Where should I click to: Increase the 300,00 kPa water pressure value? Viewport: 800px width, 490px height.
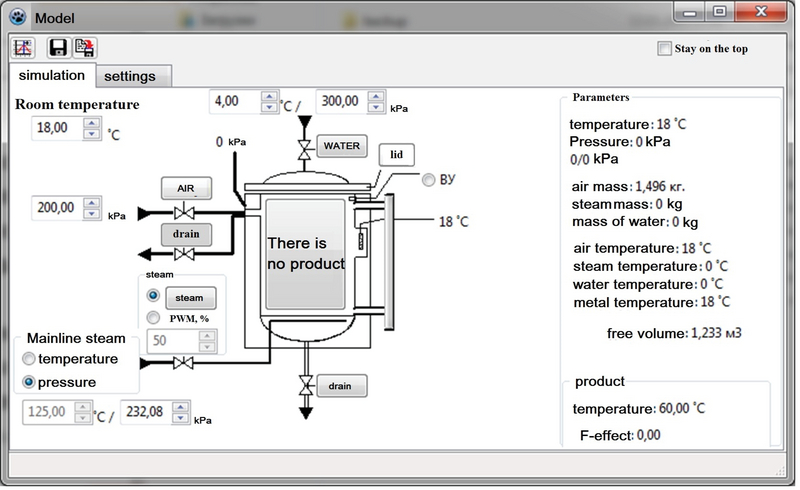coord(373,97)
